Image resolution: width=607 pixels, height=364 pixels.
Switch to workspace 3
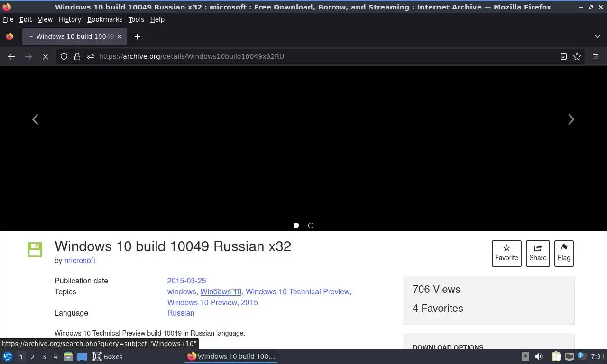pos(44,357)
